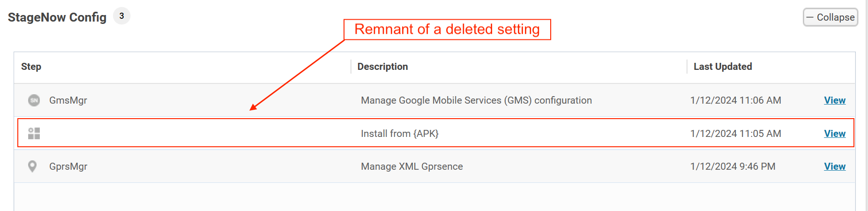Select the GmsMgr step name
This screenshot has height=211, width=868.
click(x=68, y=100)
